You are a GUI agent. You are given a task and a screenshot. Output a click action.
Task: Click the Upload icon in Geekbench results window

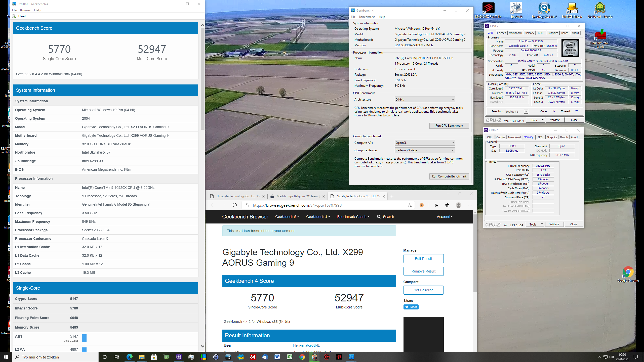point(14,16)
